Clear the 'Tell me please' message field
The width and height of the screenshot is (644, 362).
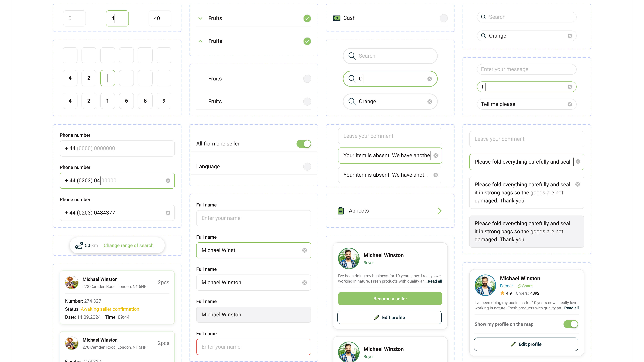[570, 104]
